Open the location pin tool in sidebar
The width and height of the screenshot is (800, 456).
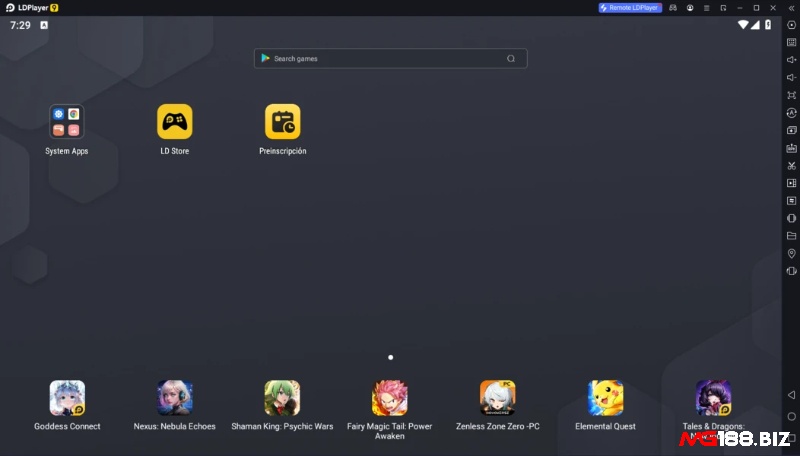[x=791, y=254]
